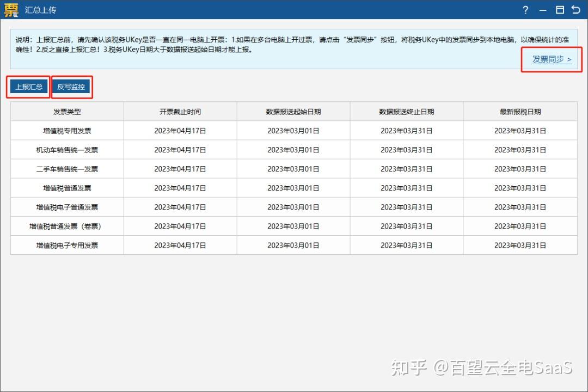The height and width of the screenshot is (392, 588).
Task: Click the restore window square icon
Action: (x=559, y=10)
